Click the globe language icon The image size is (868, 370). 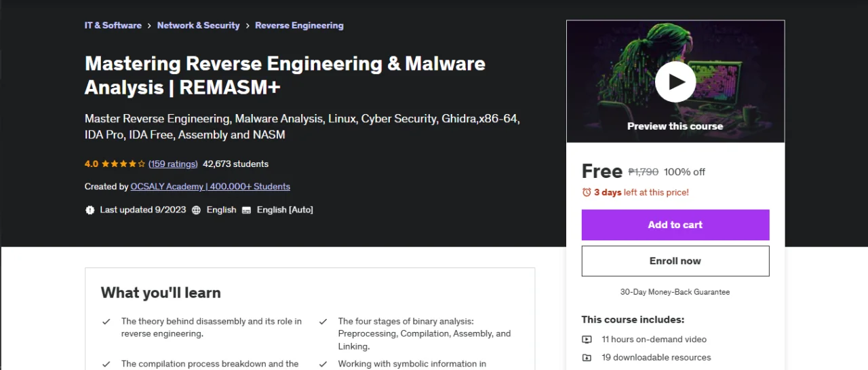pos(196,210)
